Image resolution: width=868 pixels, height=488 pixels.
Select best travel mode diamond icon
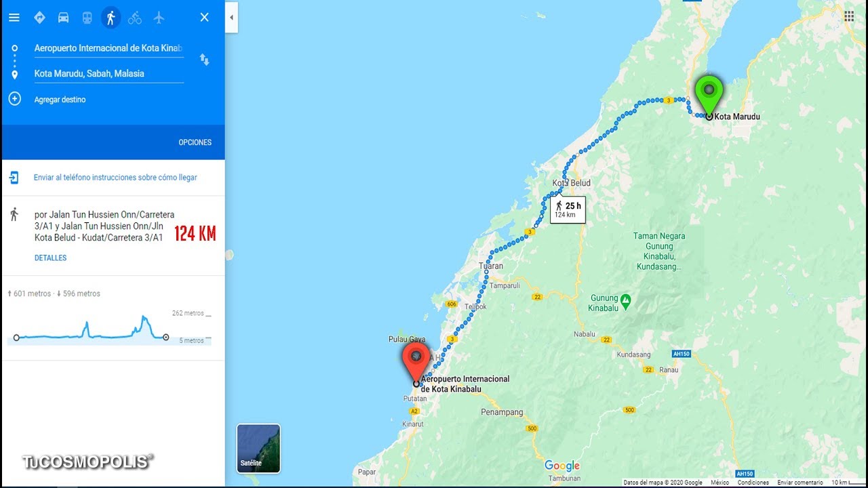click(39, 18)
